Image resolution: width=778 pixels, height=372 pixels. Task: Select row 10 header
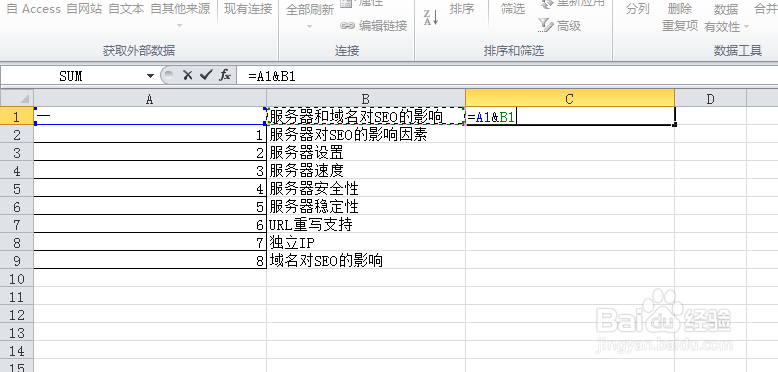click(17, 279)
